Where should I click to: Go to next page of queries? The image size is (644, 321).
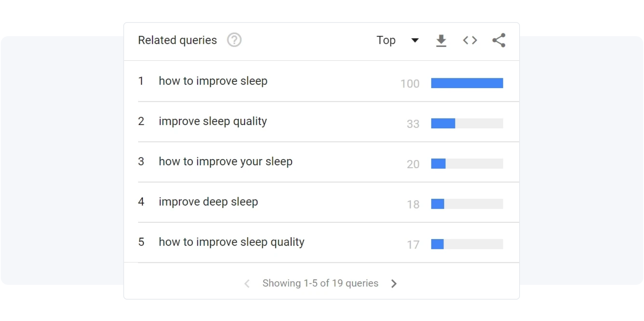[x=394, y=283]
